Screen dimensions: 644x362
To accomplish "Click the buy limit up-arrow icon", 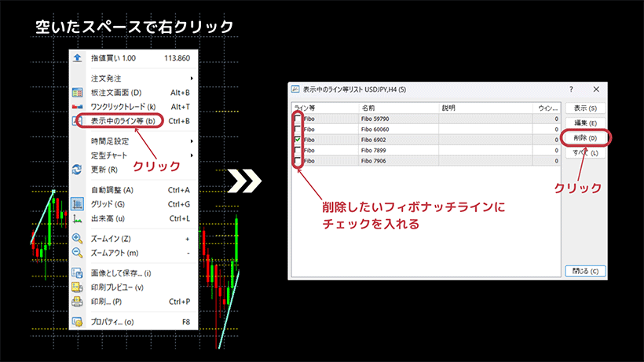I will click(x=77, y=58).
